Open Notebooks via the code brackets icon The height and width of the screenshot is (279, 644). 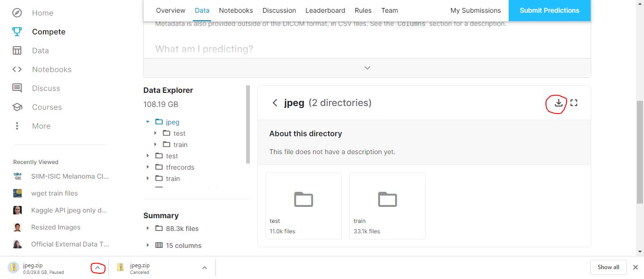point(17,69)
